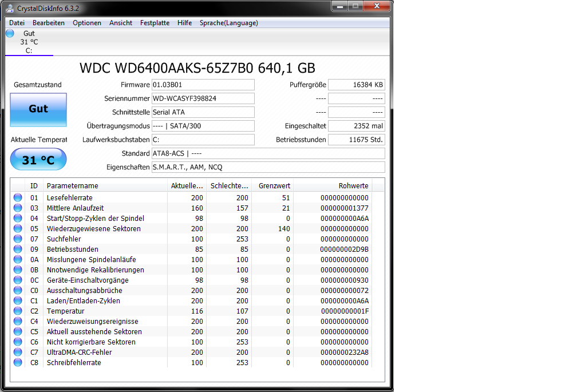
Task: Click the Übertragungsmodus field SATA/300
Action: [203, 126]
